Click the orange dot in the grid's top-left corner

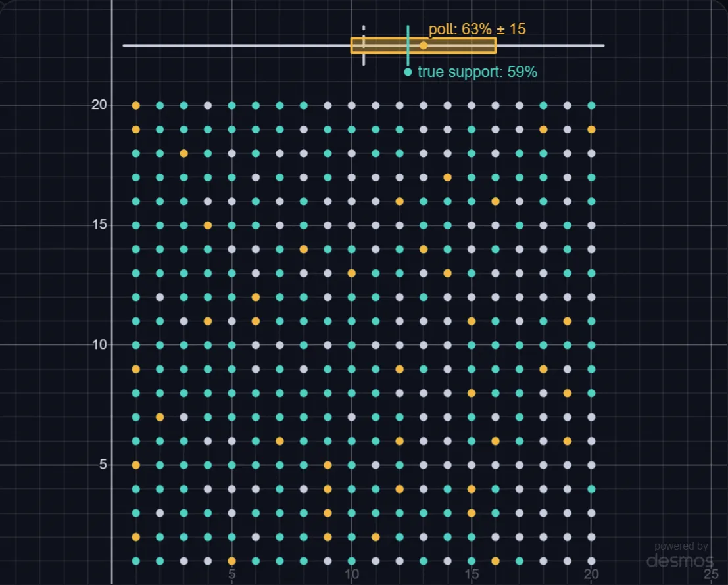click(x=135, y=106)
